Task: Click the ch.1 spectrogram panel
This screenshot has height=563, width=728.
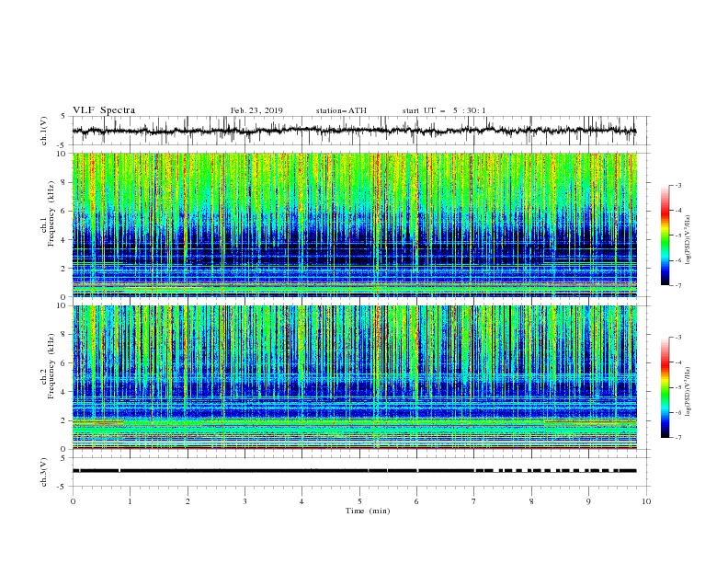Action: (x=355, y=224)
